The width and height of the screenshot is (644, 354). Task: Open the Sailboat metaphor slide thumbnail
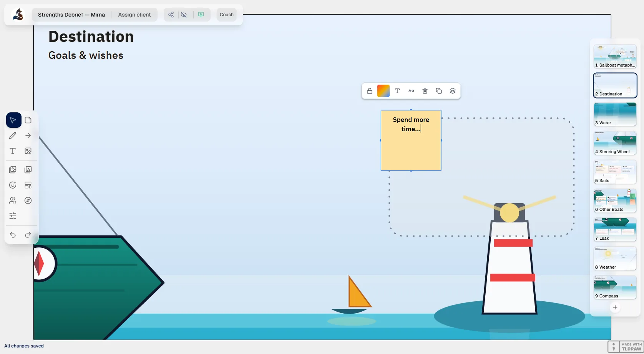tap(615, 57)
